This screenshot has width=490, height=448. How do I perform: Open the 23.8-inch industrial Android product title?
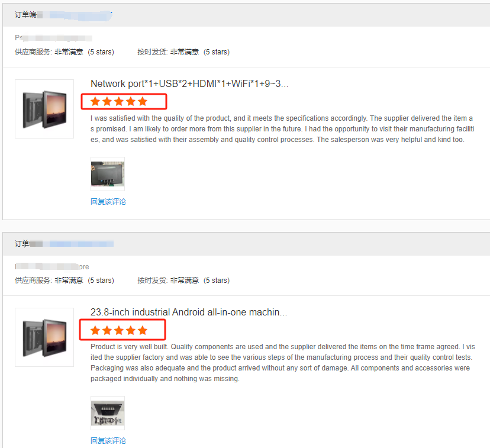[x=188, y=312]
